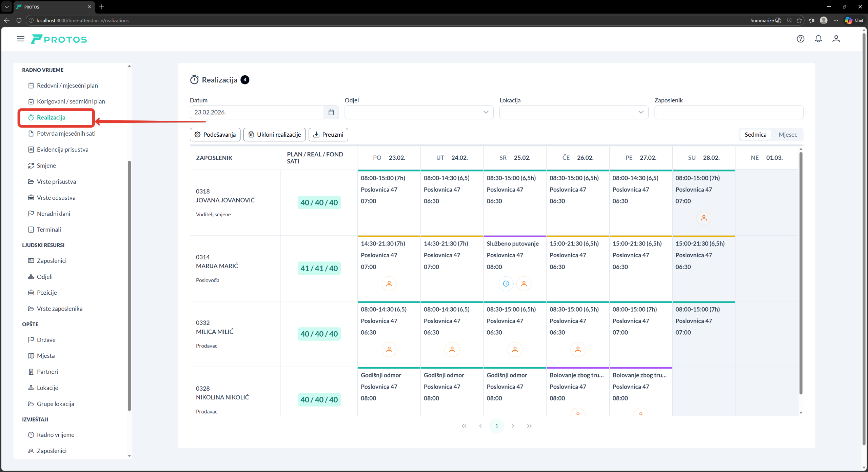Go to Smjene menu item
Viewport: 868px width, 472px height.
coord(46,165)
